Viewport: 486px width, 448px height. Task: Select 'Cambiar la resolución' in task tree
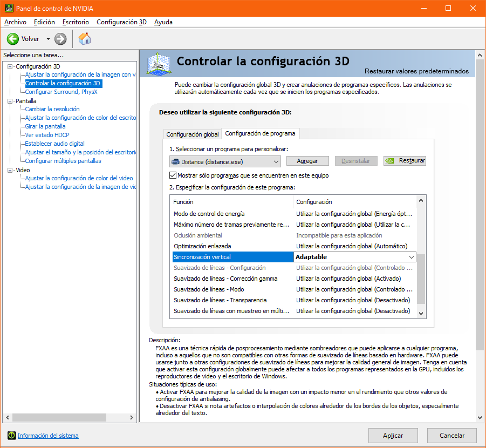[52, 109]
